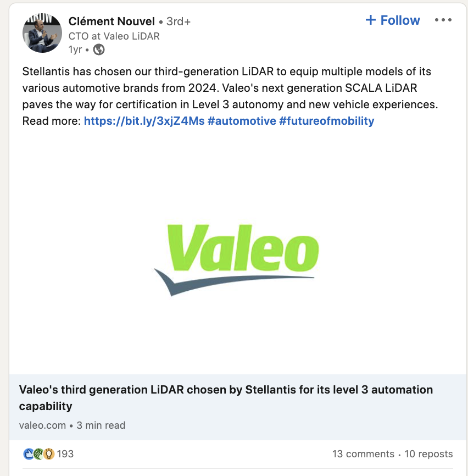
Task: Click the blue Like reaction icon
Action: pyautogui.click(x=29, y=454)
